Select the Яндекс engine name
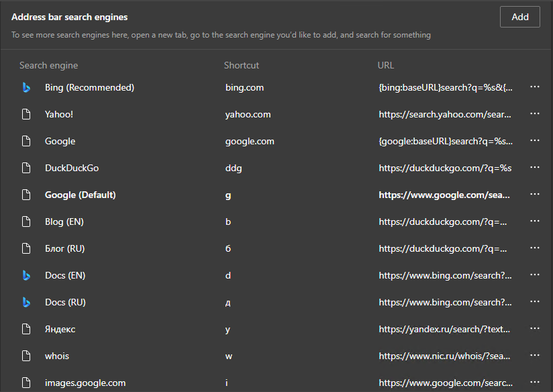553x392 pixels. (60, 329)
